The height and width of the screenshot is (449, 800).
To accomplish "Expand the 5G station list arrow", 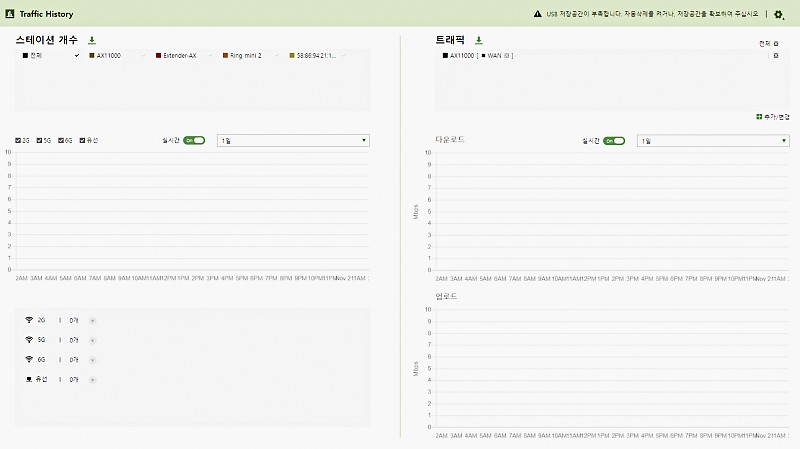I will pyautogui.click(x=92, y=340).
